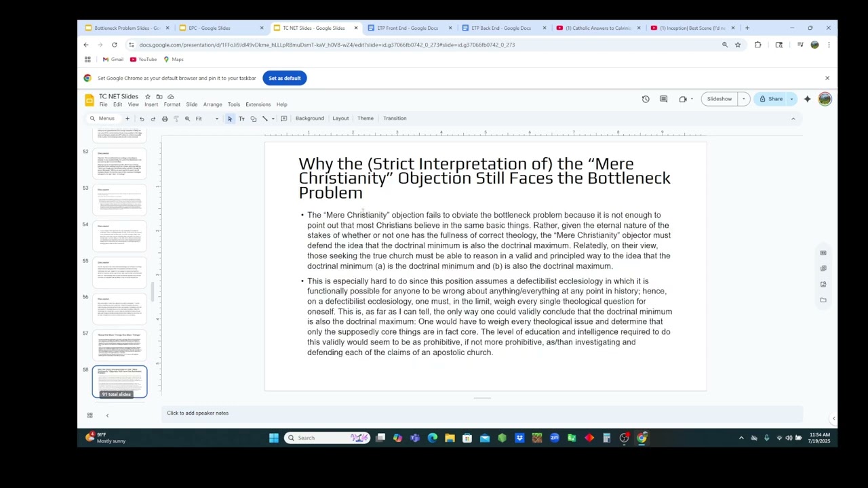This screenshot has height=488, width=868.
Task: Open the Maps bookmark
Action: point(173,60)
